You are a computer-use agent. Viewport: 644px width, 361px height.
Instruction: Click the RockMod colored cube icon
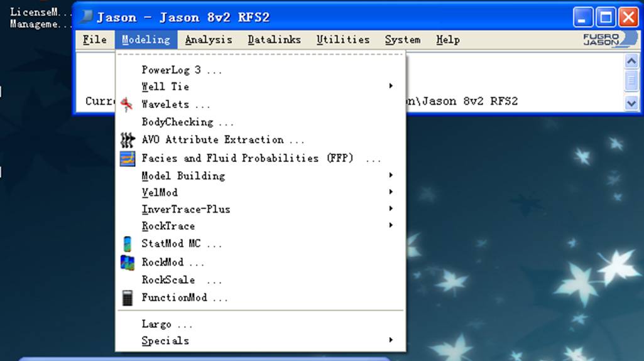[128, 262]
